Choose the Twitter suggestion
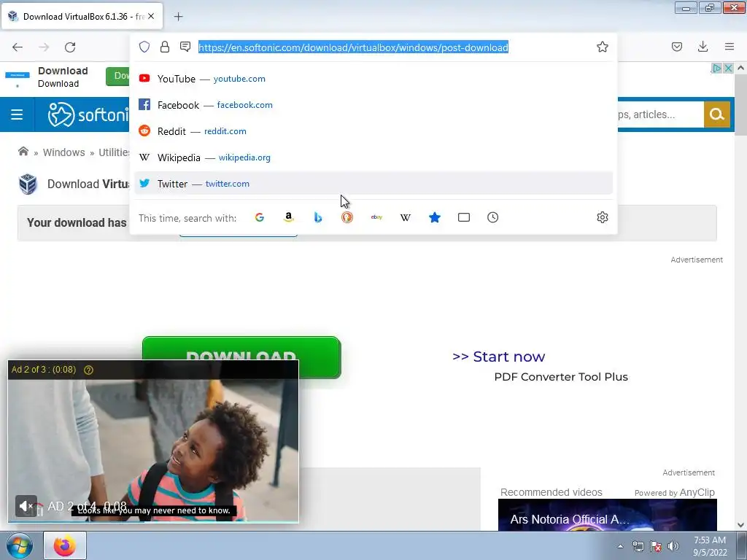The image size is (747, 560). pyautogui.click(x=373, y=183)
